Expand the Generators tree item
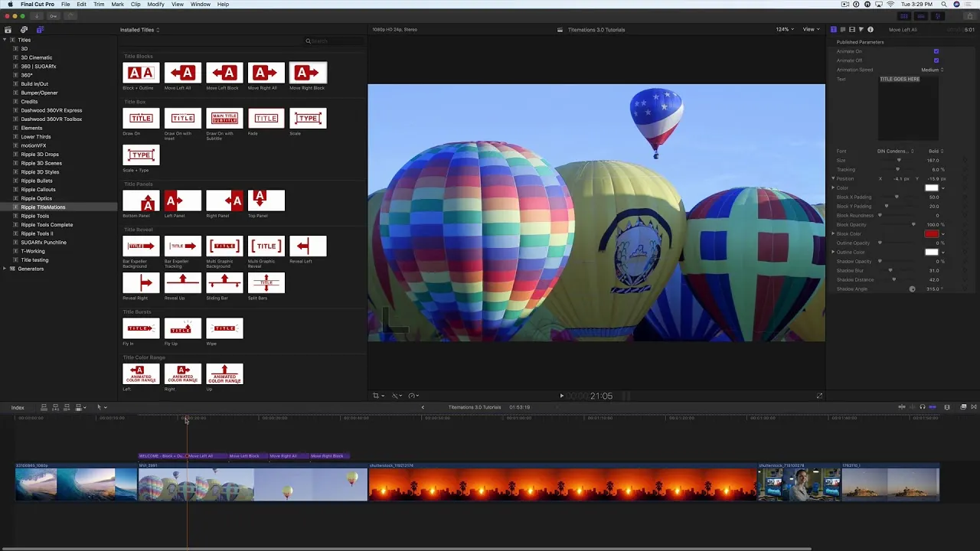 click(5, 269)
